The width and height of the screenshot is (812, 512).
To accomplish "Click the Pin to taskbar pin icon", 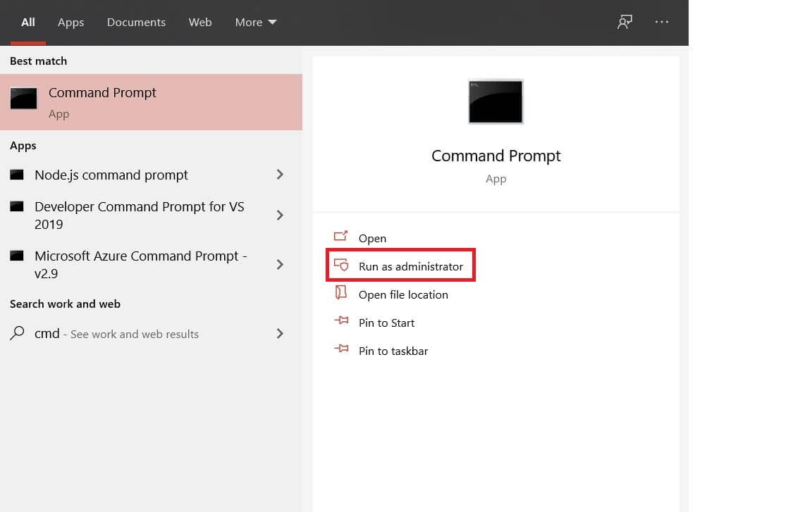I will click(341, 349).
